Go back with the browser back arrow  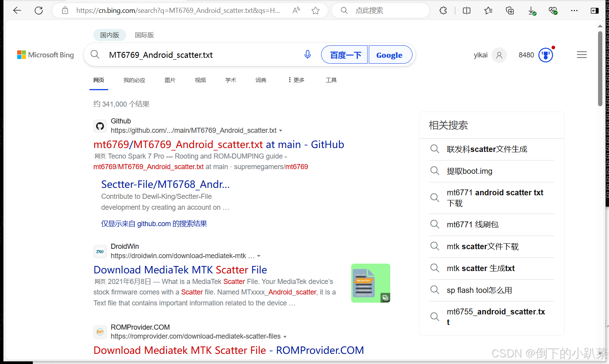[17, 11]
